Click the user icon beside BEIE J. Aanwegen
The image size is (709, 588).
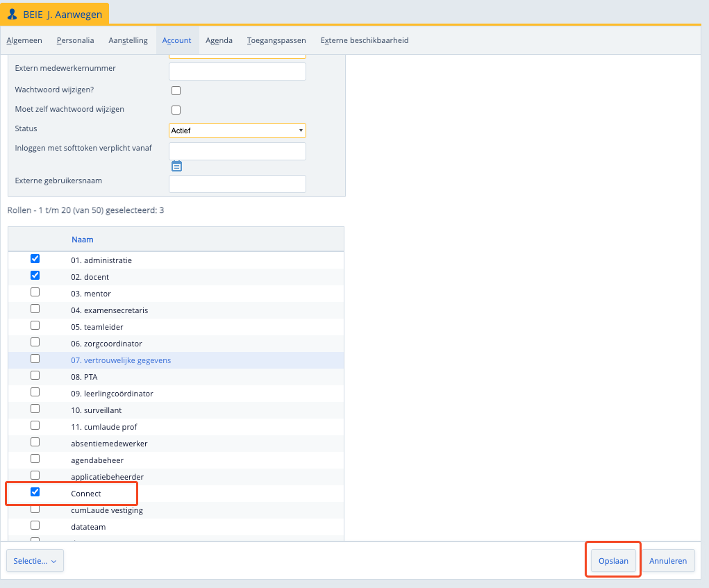click(x=12, y=14)
